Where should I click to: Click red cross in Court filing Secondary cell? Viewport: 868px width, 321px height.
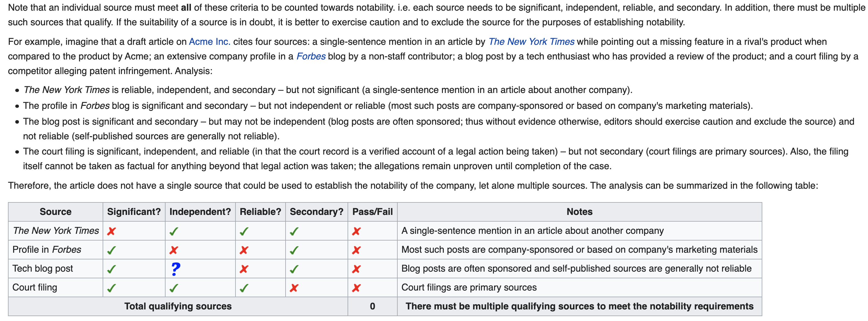pos(294,288)
